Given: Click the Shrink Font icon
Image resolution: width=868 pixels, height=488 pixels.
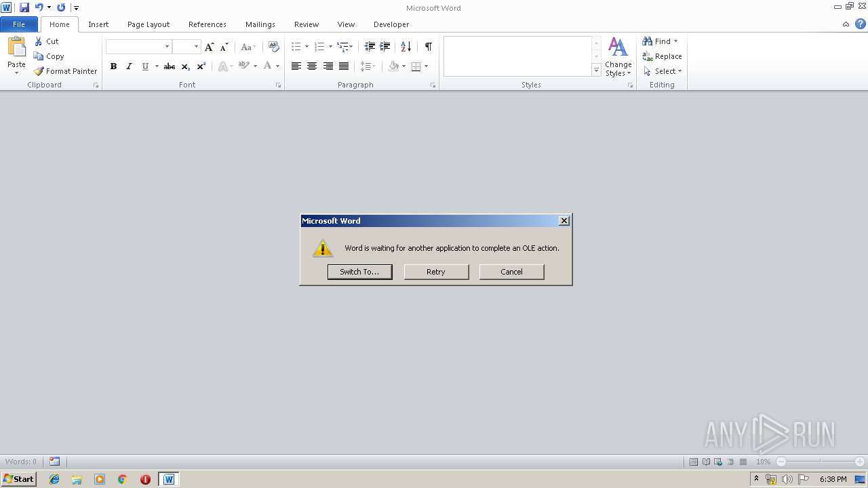Looking at the screenshot, I should coord(224,47).
